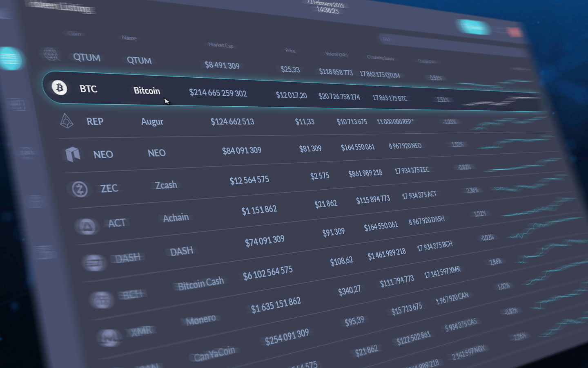The image size is (588, 368).
Task: Click the Bitcoin name in the BTC row
Action: [147, 91]
